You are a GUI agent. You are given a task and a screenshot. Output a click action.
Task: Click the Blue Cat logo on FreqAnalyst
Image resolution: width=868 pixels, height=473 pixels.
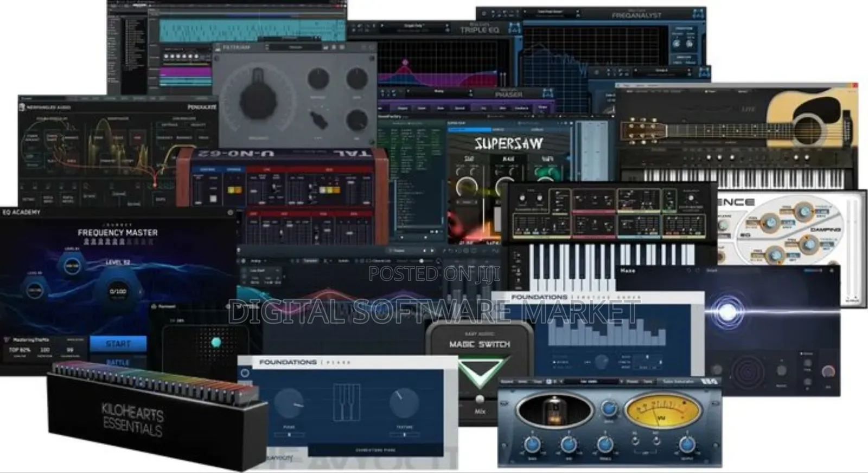click(698, 14)
